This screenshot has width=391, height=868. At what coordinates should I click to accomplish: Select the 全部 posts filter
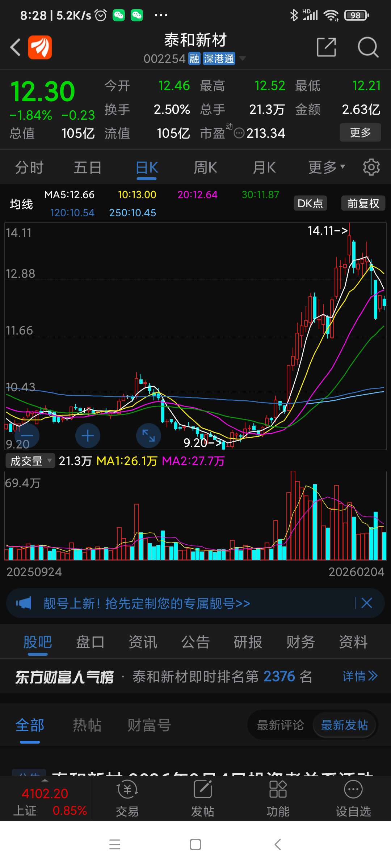(x=30, y=725)
